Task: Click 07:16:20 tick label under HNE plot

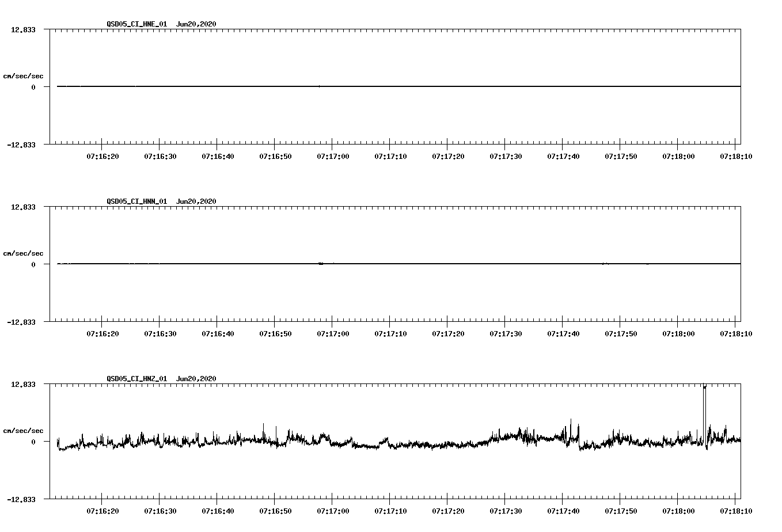Action: pos(103,156)
